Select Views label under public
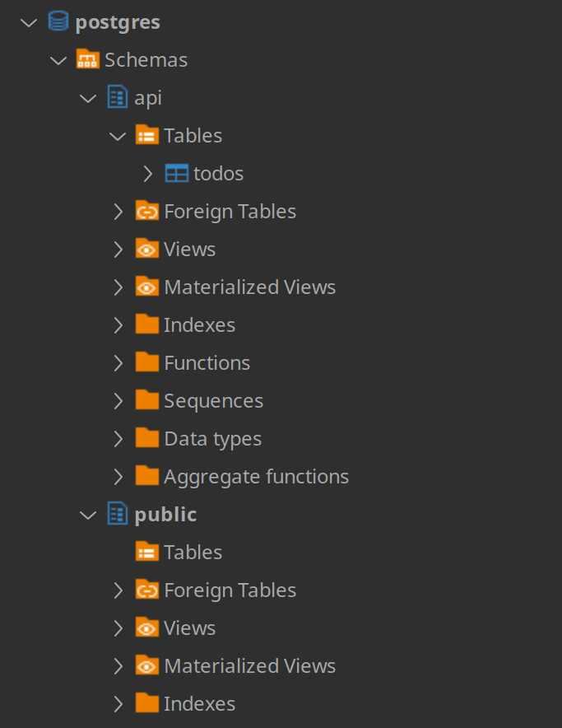This screenshot has height=728, width=562. tap(190, 628)
